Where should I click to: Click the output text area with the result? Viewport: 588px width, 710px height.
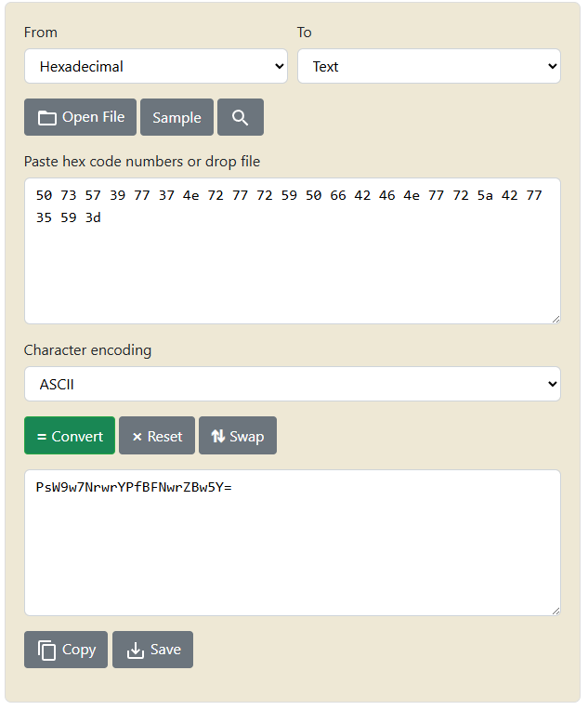[x=292, y=558]
